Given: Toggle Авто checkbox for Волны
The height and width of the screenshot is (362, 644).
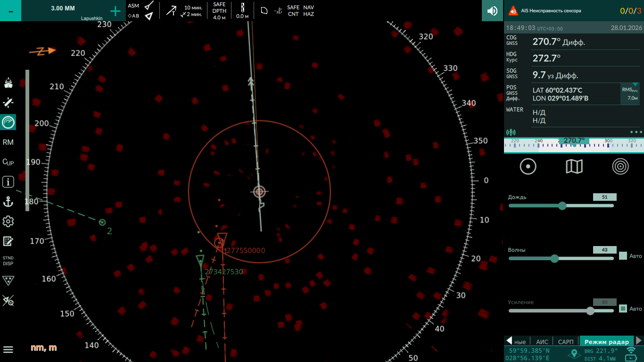Looking at the screenshot, I should pyautogui.click(x=623, y=256).
